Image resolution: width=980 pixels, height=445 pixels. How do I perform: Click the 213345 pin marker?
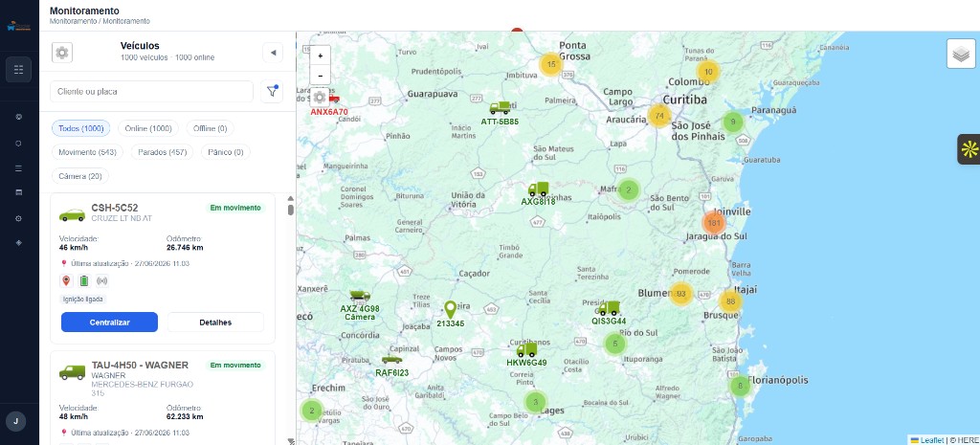[450, 309]
